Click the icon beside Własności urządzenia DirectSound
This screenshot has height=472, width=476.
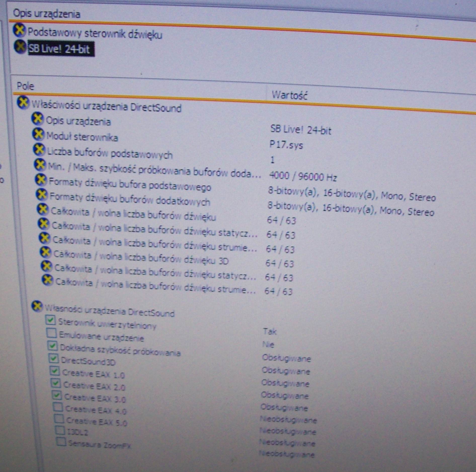tap(37, 306)
